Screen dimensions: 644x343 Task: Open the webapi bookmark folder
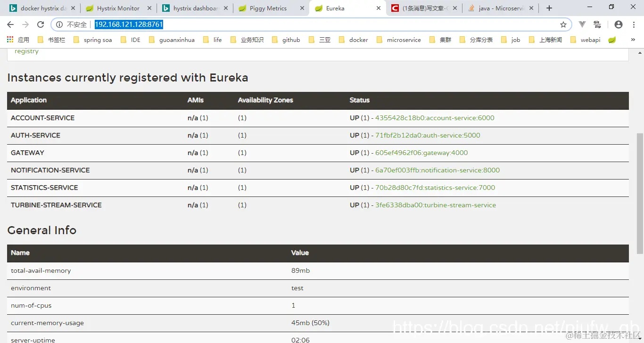(x=585, y=40)
